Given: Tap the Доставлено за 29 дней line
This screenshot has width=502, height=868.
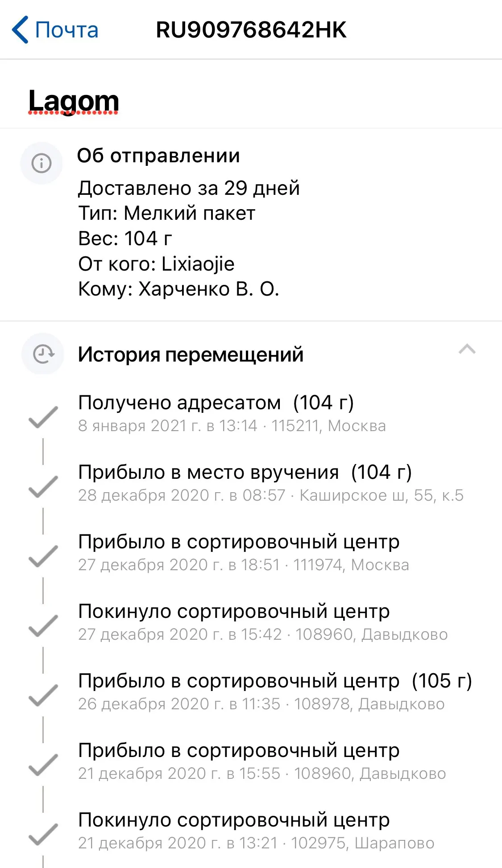Looking at the screenshot, I should pos(189,188).
